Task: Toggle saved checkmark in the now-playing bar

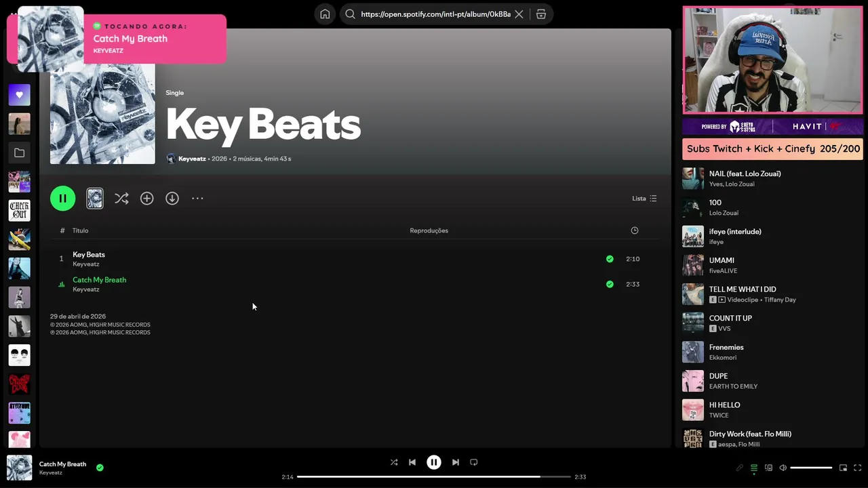Action: (x=100, y=468)
